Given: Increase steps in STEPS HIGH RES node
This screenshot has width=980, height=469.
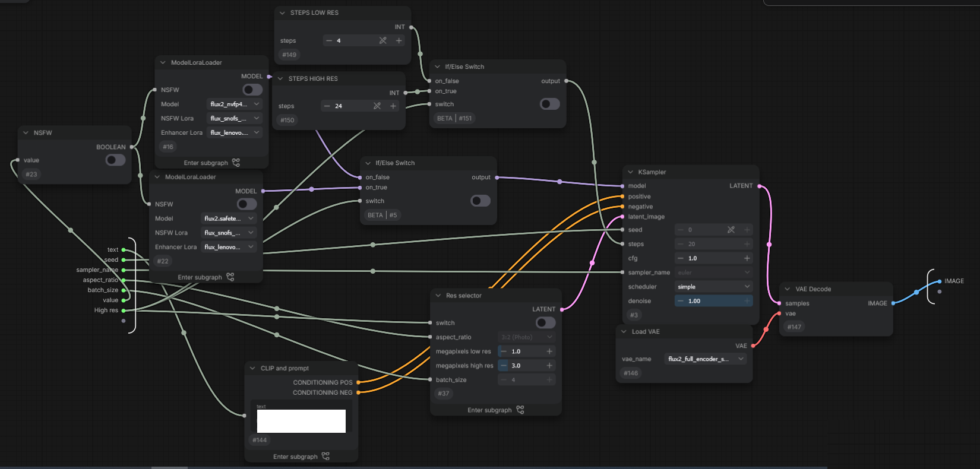Looking at the screenshot, I should coord(393,106).
